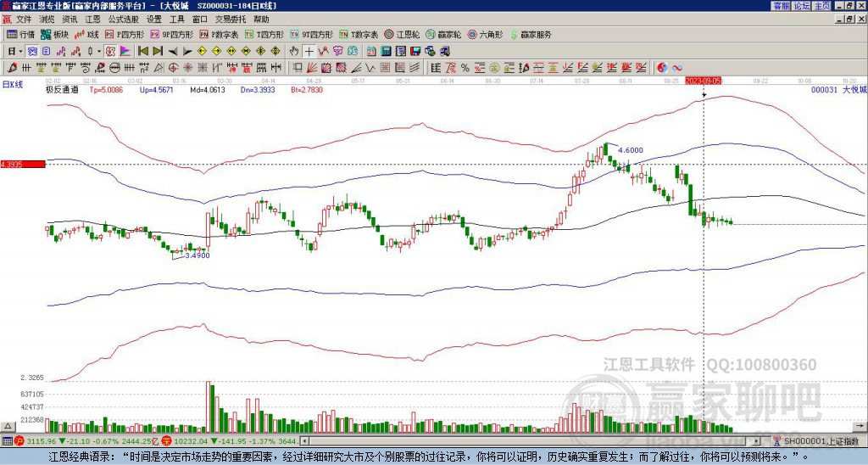
Task: Select the red target circle tool
Action: 173,68
